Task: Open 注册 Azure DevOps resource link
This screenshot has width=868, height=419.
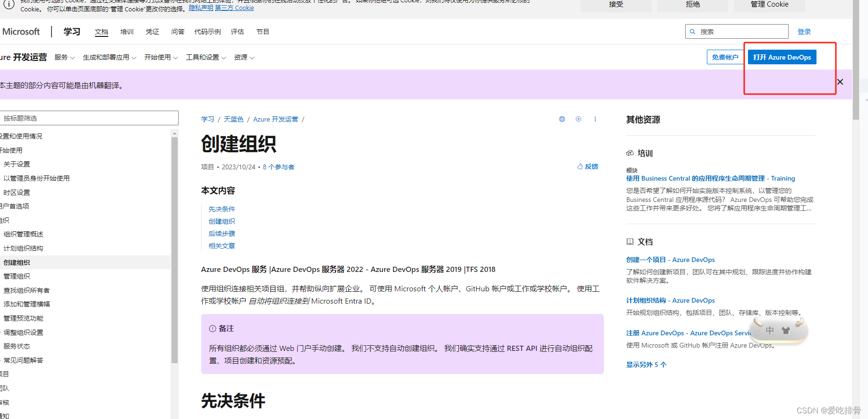Action: point(688,333)
